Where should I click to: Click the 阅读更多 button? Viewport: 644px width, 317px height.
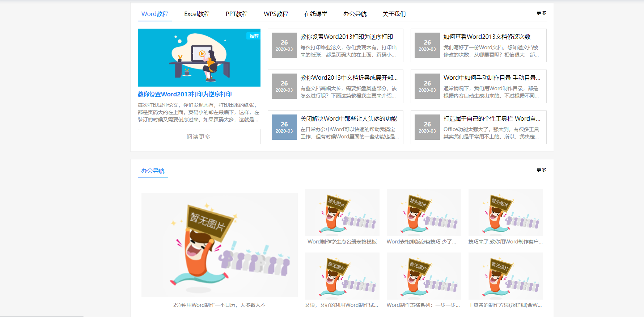click(x=199, y=137)
